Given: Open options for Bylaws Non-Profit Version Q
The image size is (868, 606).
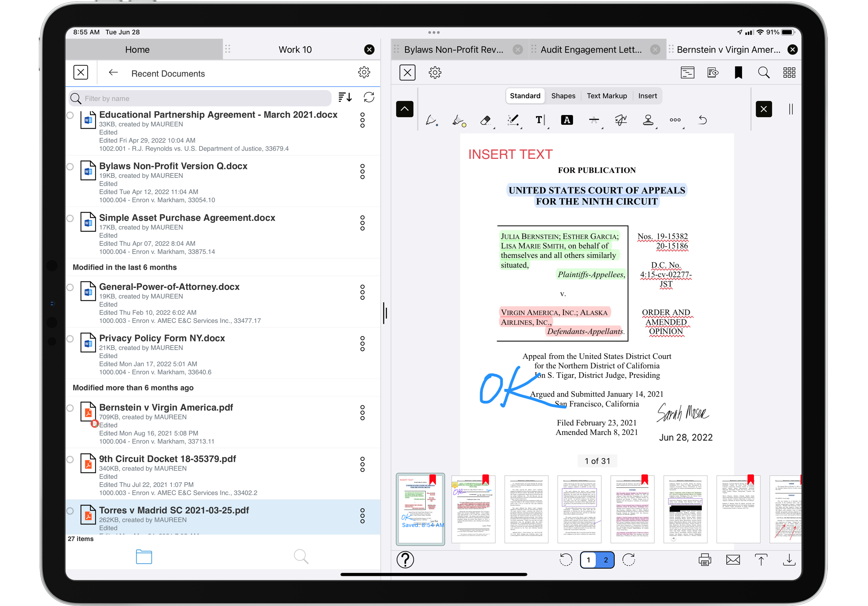Looking at the screenshot, I should pyautogui.click(x=362, y=172).
